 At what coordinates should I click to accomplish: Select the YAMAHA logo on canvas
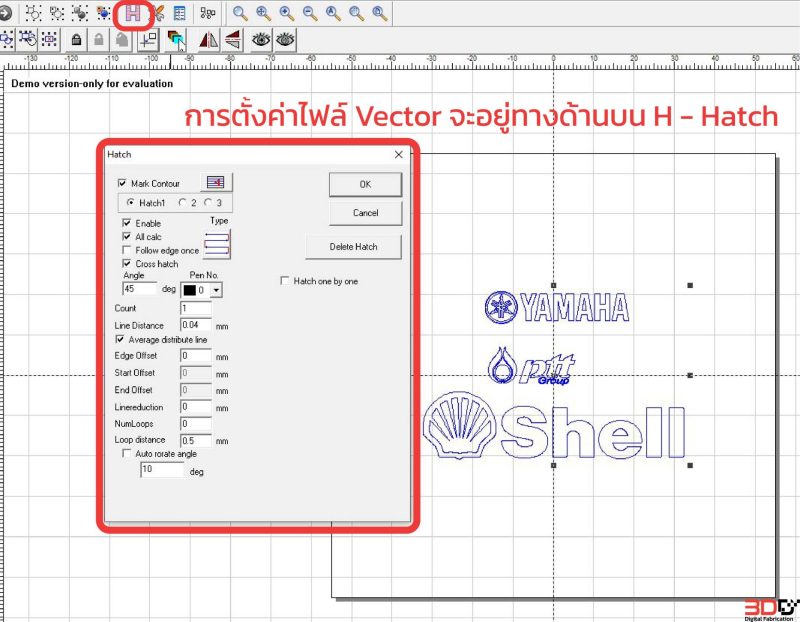click(557, 308)
